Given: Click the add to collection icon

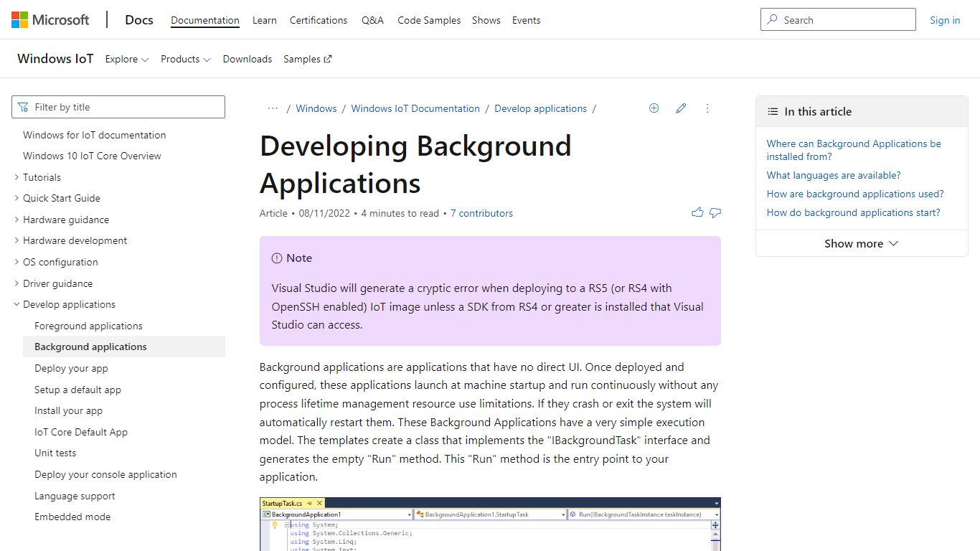Looking at the screenshot, I should tap(654, 108).
